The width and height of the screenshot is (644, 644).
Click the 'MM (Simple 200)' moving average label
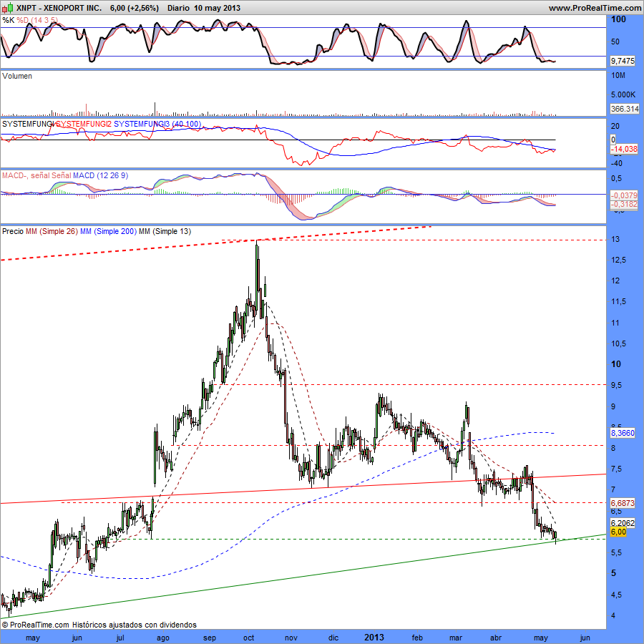(108, 231)
